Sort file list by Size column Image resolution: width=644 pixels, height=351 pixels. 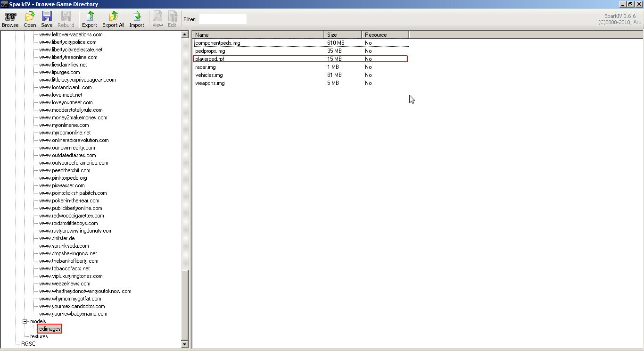click(343, 35)
